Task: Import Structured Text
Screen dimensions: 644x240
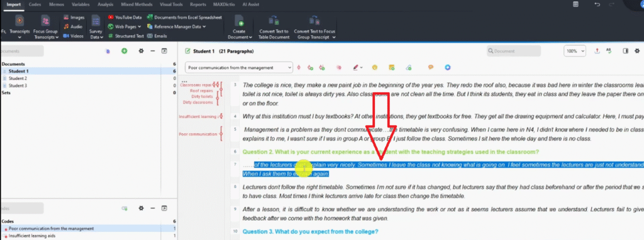Action: pyautogui.click(x=126, y=36)
